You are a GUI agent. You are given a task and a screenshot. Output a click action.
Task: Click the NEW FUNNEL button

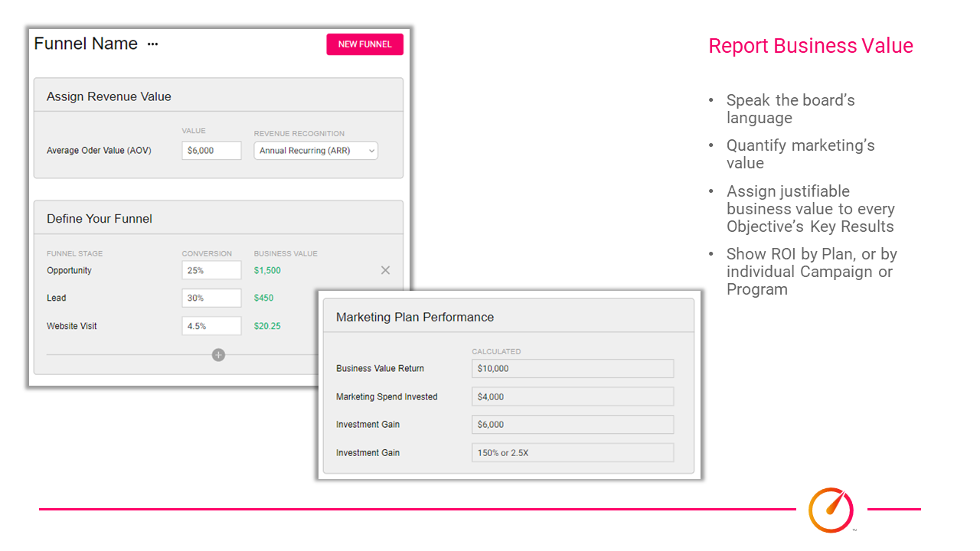tap(365, 44)
